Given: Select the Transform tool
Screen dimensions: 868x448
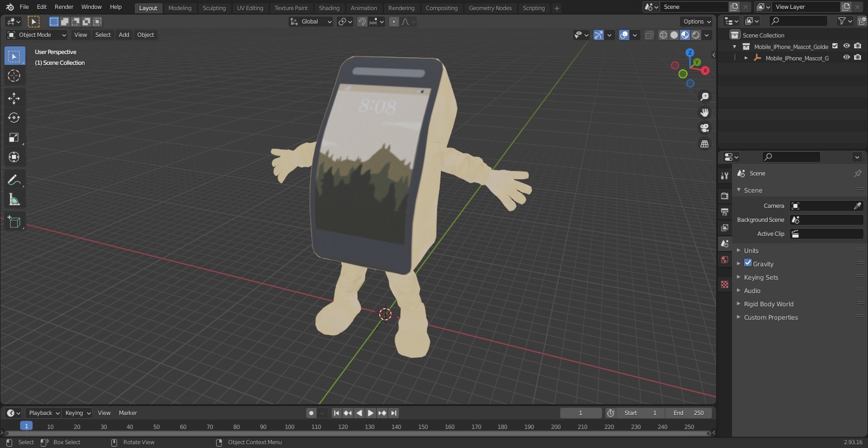Looking at the screenshot, I should (14, 157).
